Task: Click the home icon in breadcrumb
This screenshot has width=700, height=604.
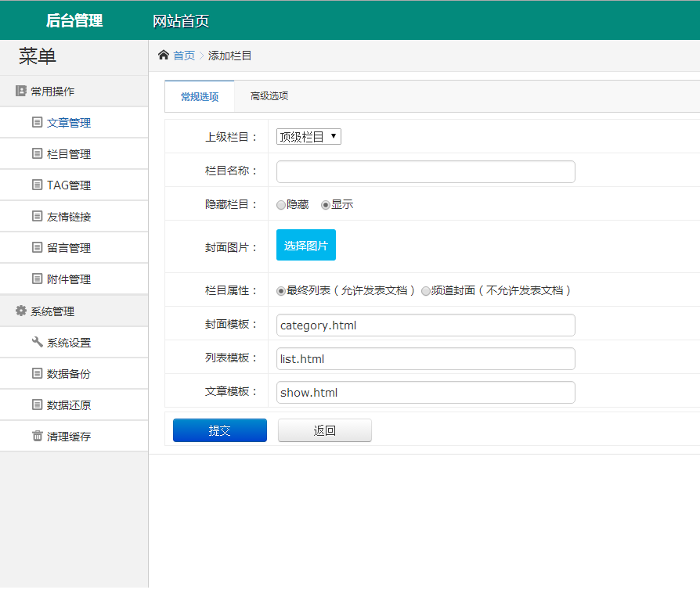Action: tap(162, 55)
